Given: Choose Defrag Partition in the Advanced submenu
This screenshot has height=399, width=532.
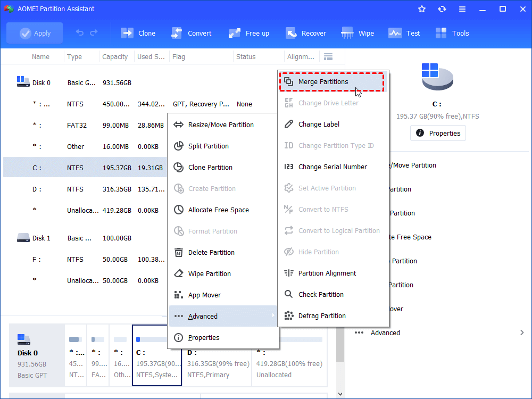Looking at the screenshot, I should pos(321,315).
